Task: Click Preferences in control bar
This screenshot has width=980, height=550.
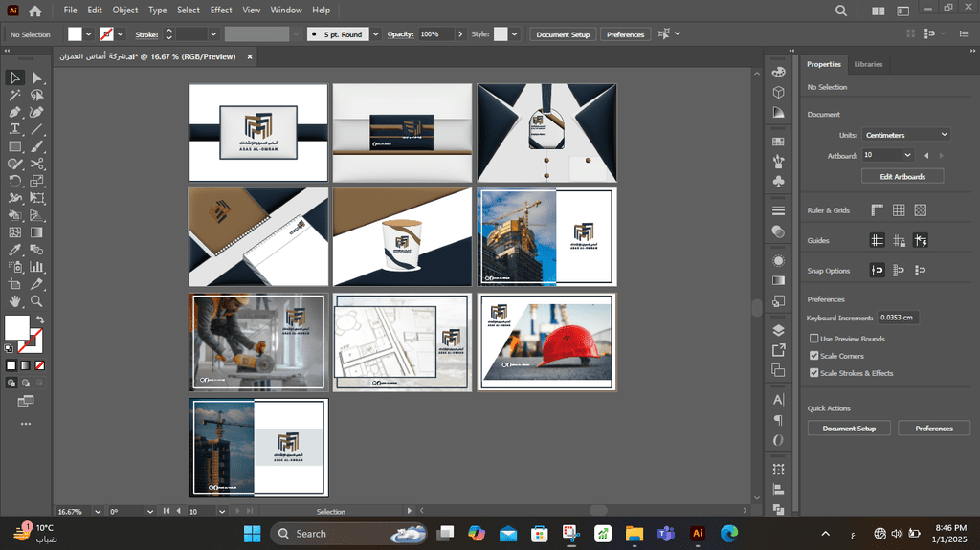Action: pos(625,34)
